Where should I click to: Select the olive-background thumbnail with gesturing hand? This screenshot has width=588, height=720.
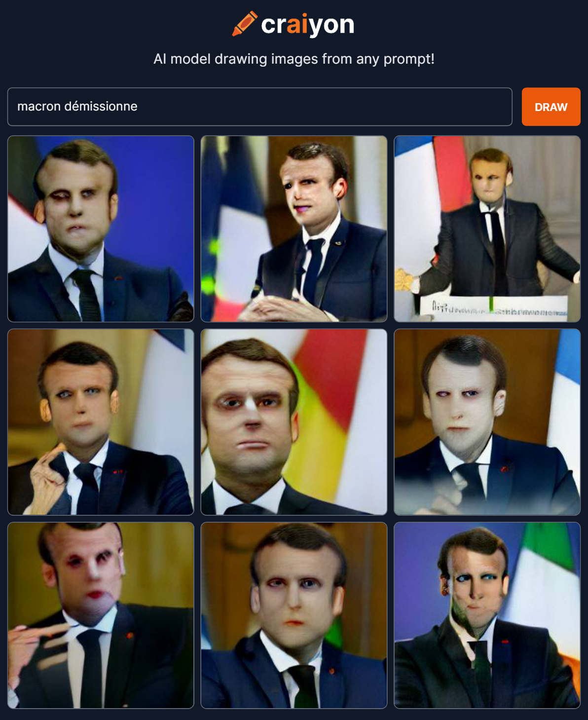click(101, 615)
